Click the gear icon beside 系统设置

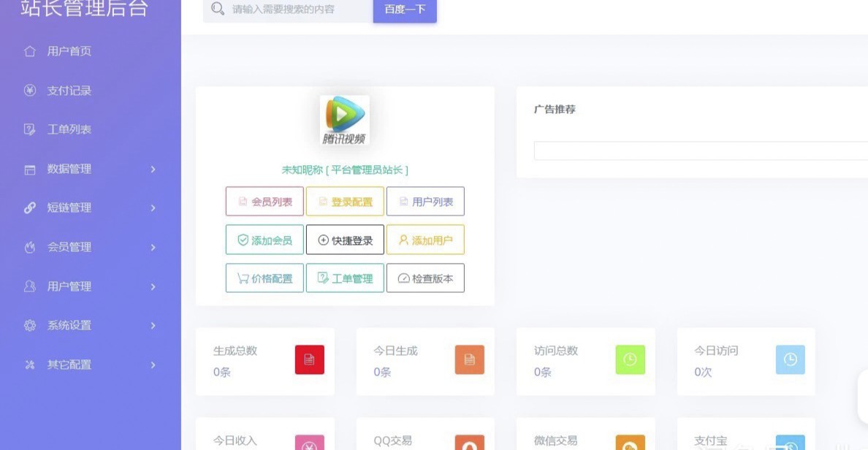tap(30, 326)
